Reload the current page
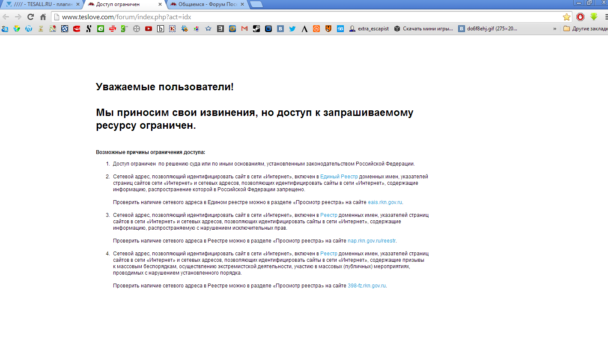This screenshot has height=364, width=608. (30, 17)
